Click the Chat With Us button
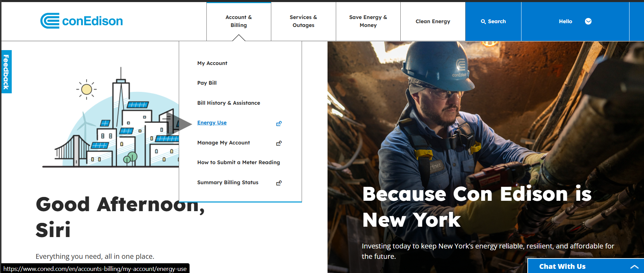Viewport: 644px width, 273px height. pyautogui.click(x=586, y=266)
